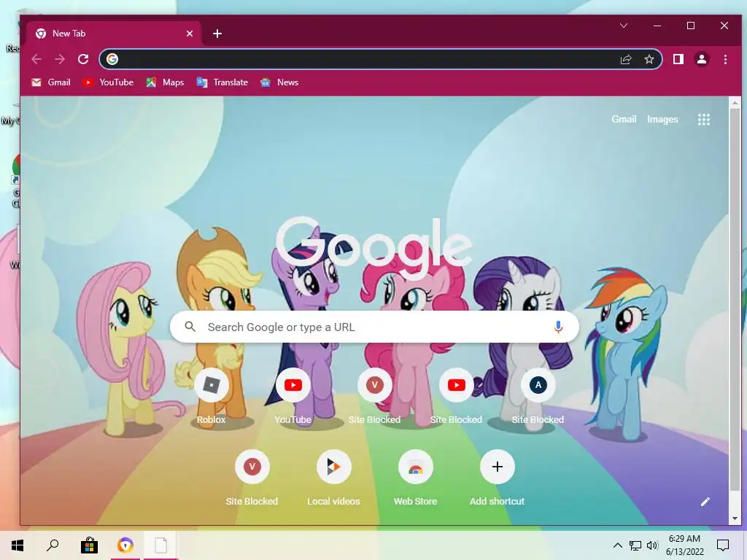Open the YouTube shortcut tile

coord(293,397)
